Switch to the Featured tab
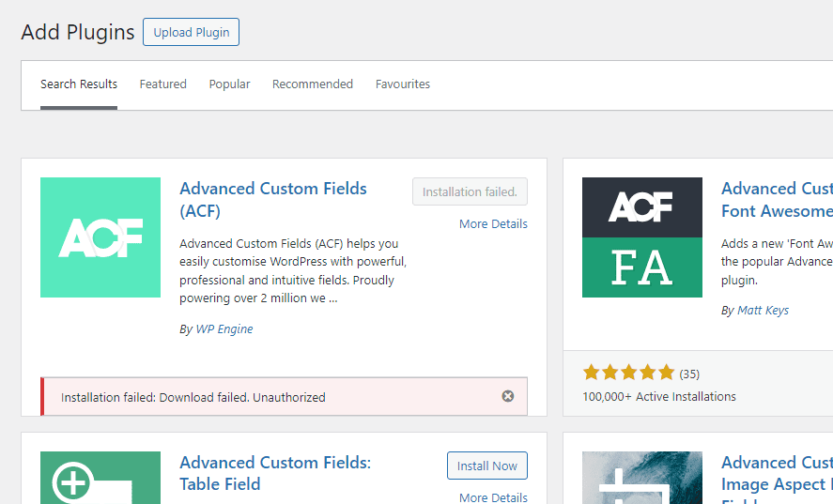 point(163,84)
